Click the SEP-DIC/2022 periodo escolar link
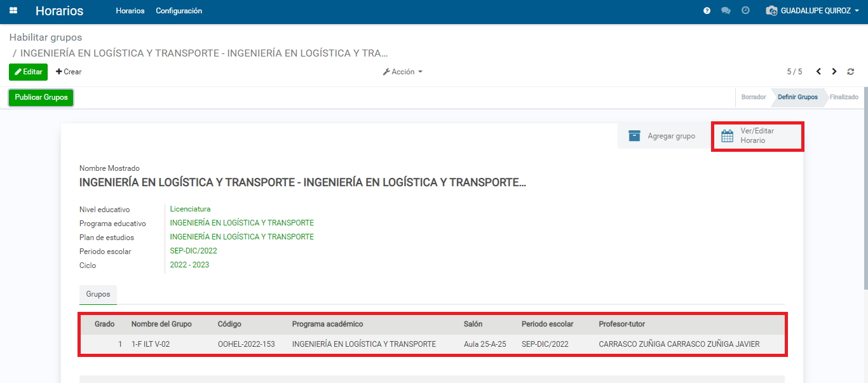The width and height of the screenshot is (868, 383). point(193,251)
